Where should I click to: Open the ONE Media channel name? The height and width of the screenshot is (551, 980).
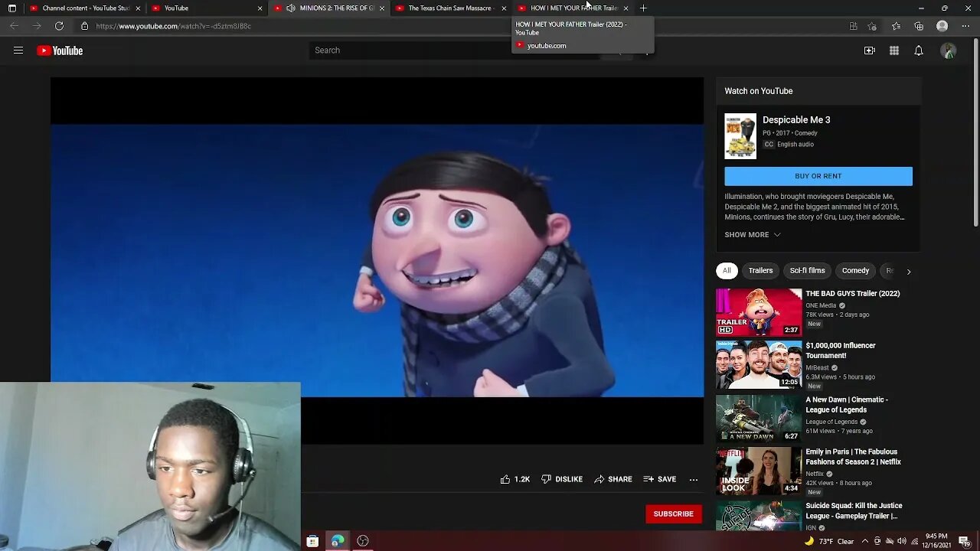pos(821,305)
